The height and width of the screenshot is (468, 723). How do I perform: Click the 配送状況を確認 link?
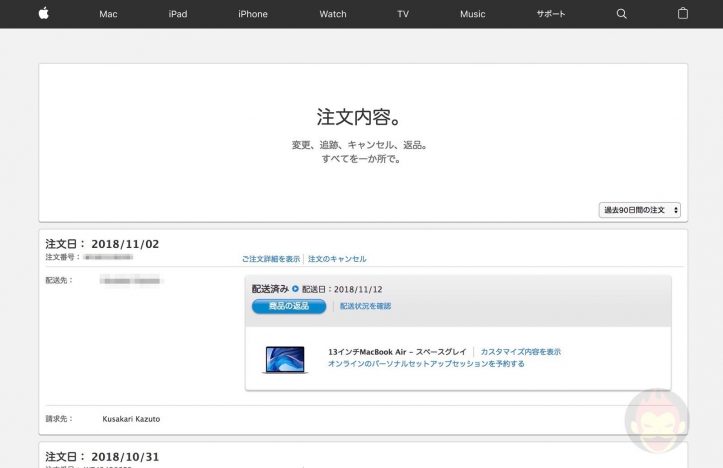tap(365, 306)
